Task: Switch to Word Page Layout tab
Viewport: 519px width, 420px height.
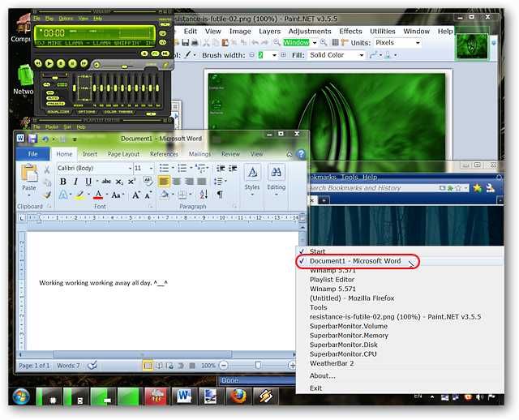Action: (123, 154)
